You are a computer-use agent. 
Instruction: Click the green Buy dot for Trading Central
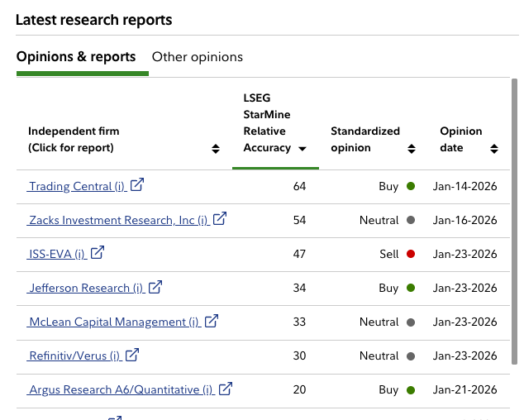pyautogui.click(x=411, y=186)
